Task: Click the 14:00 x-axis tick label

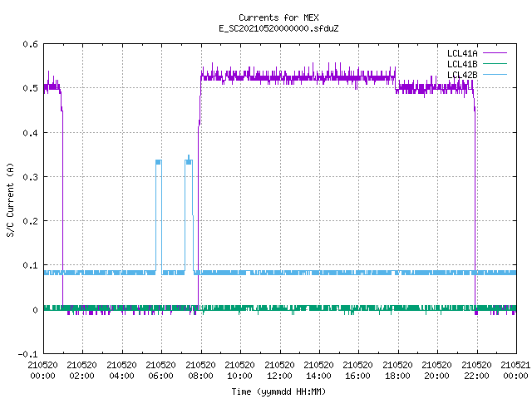Action: 318,376
